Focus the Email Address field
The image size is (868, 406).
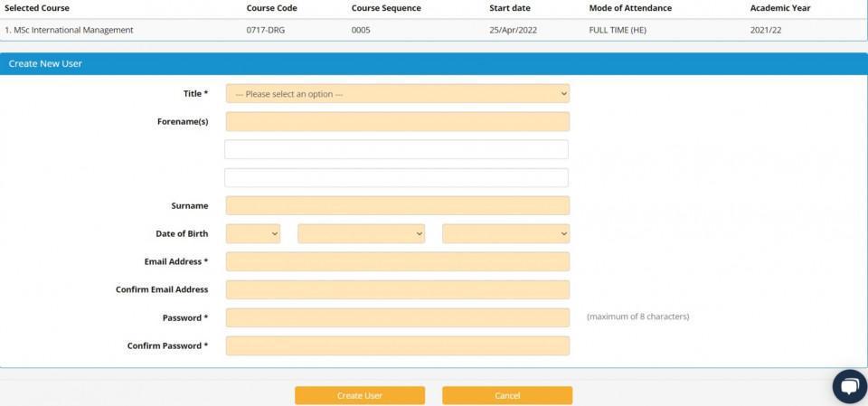(397, 262)
